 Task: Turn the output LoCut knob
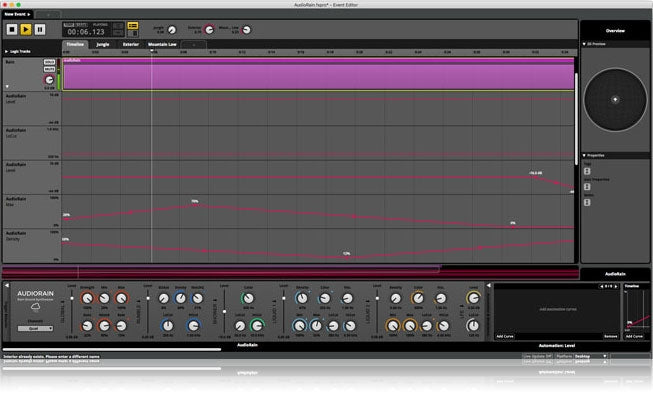pos(473,325)
